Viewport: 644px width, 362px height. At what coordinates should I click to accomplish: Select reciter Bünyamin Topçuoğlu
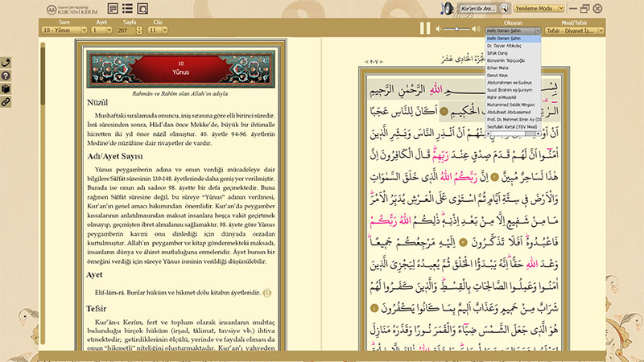pos(513,61)
